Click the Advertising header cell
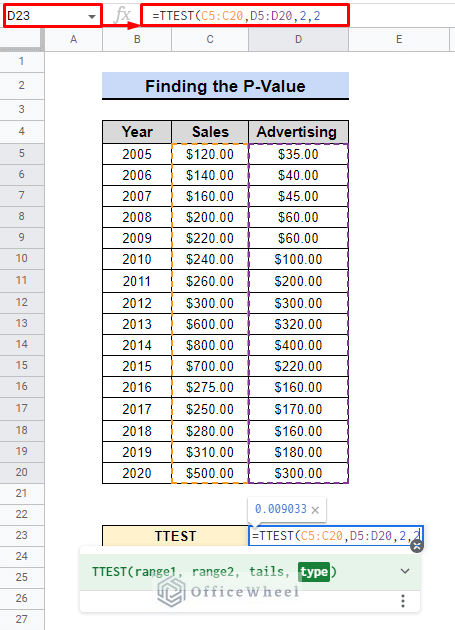 click(x=298, y=132)
